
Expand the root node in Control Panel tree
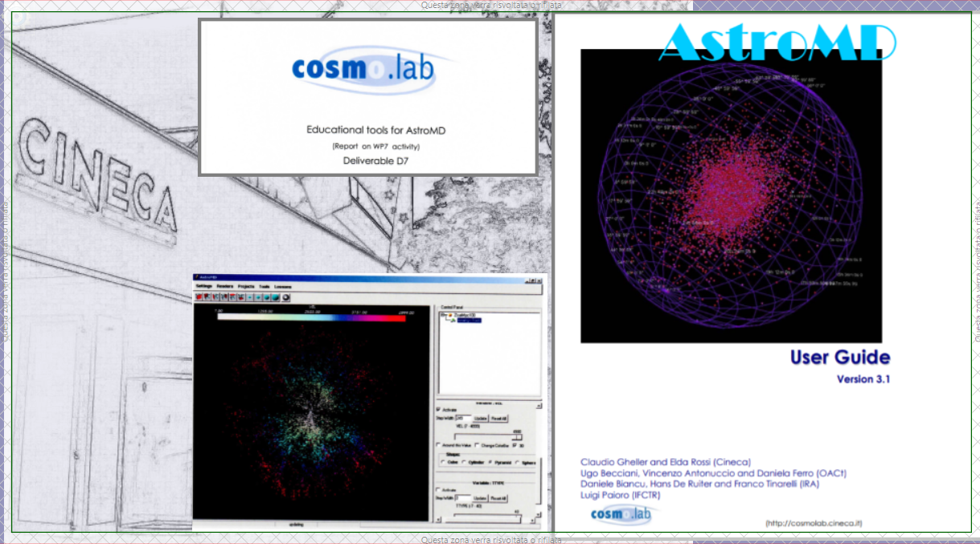pyautogui.click(x=442, y=315)
